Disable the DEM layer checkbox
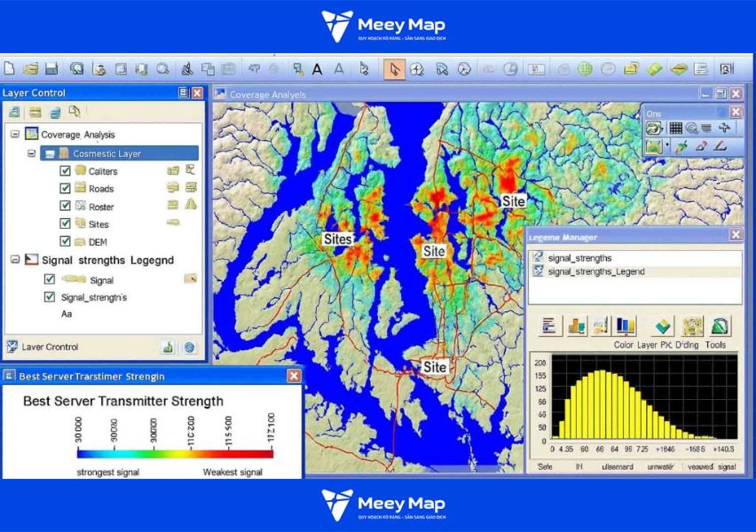Viewport: 756px width, 532px height. point(65,240)
